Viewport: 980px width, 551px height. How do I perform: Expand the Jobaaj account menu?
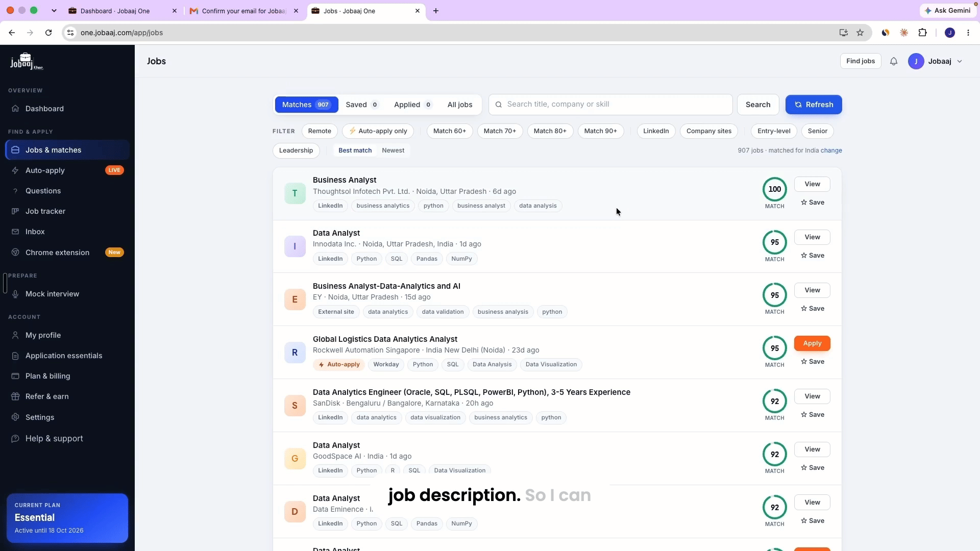click(936, 61)
